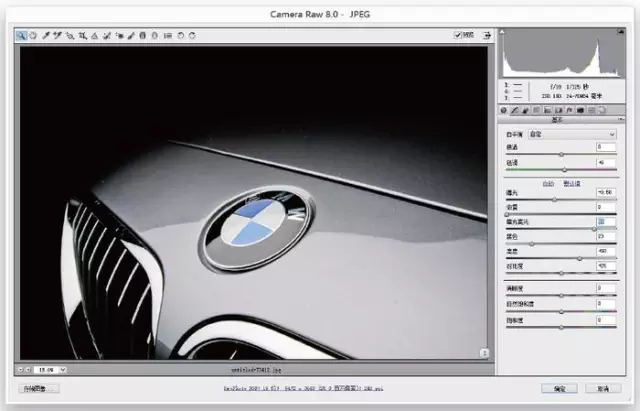Toggle the Preview checkbox
The width and height of the screenshot is (640, 411).
458,35
